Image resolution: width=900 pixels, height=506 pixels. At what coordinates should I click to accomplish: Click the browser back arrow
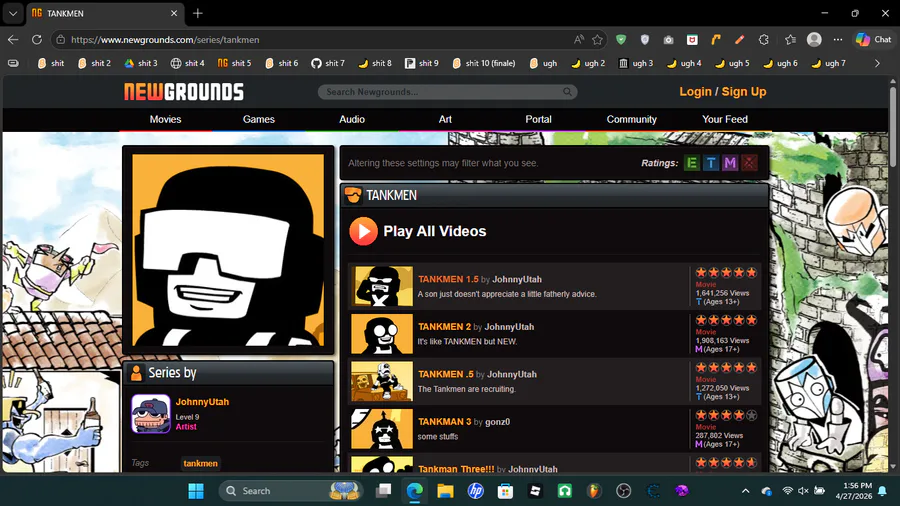pyautogui.click(x=13, y=40)
